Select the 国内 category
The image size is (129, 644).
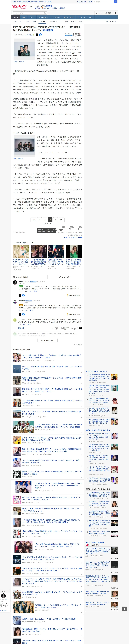pyautogui.click(x=21, y=22)
